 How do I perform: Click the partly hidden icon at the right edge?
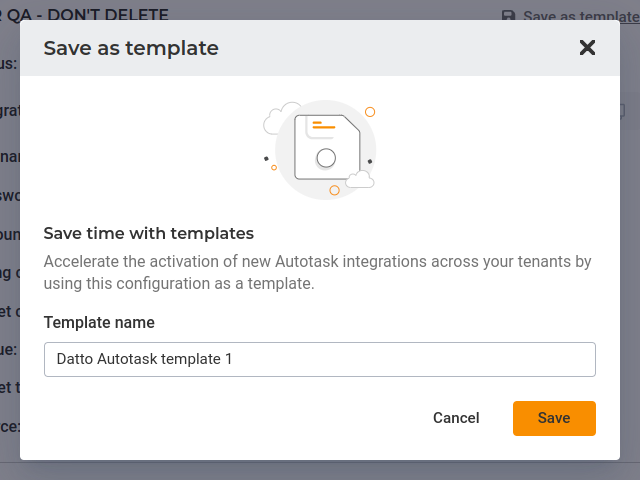[622, 110]
